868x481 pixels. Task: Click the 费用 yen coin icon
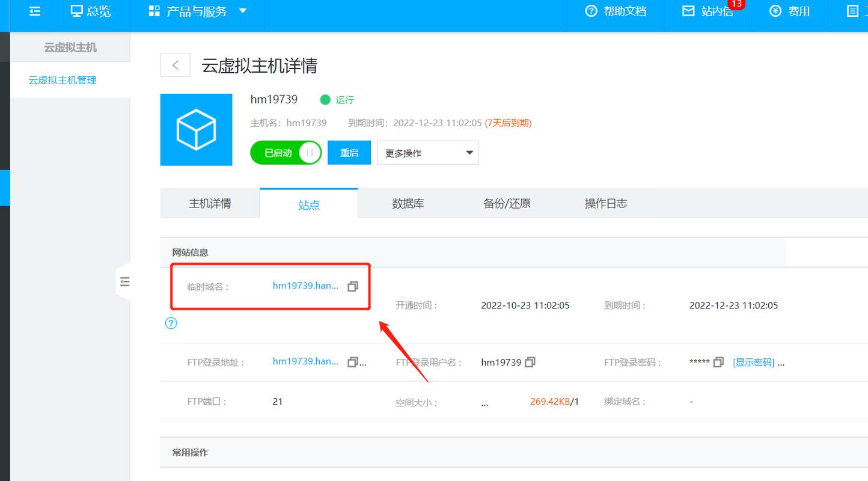[775, 11]
